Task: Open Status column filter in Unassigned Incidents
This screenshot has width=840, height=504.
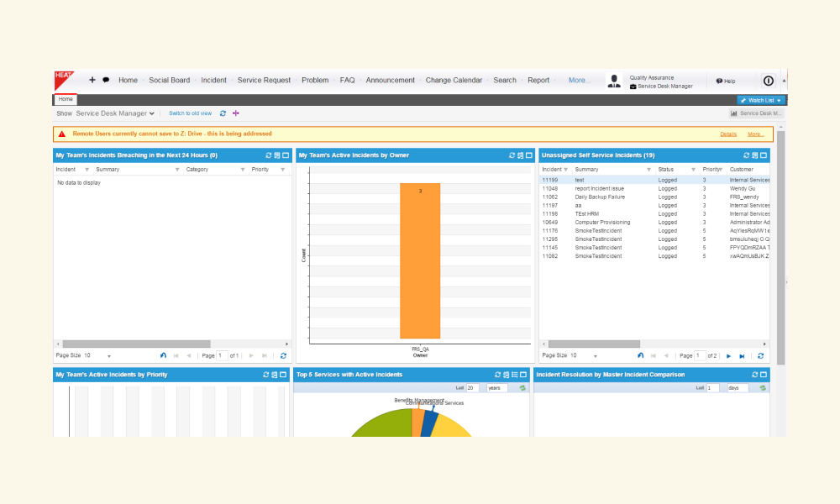Action: [693, 170]
